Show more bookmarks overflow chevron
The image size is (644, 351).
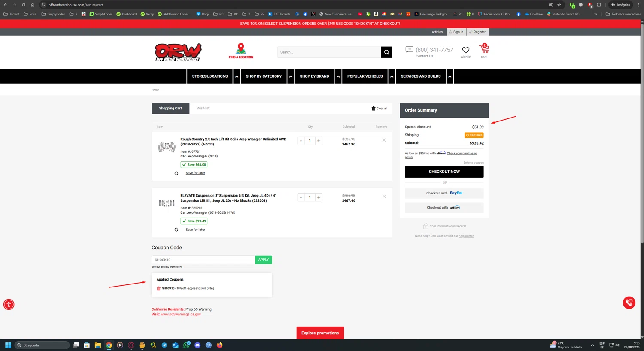click(x=595, y=14)
